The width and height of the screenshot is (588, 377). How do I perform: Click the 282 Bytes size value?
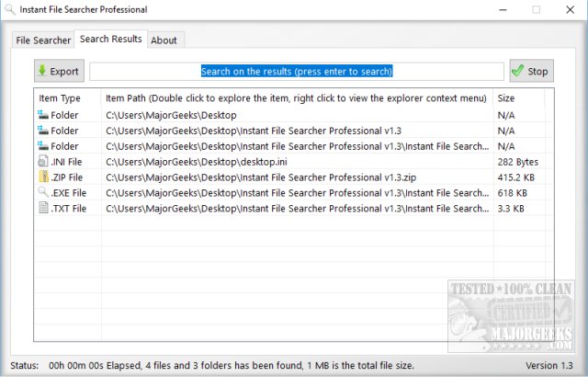click(518, 162)
